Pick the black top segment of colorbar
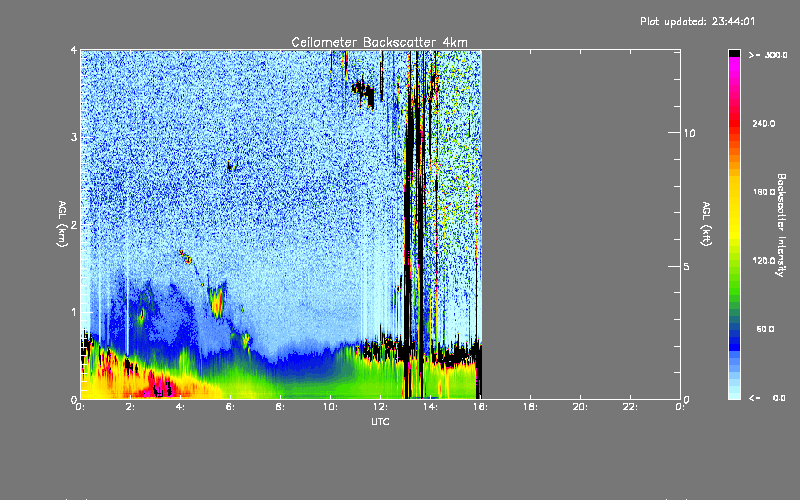Image resolution: width=800 pixels, height=500 pixels. click(x=734, y=53)
